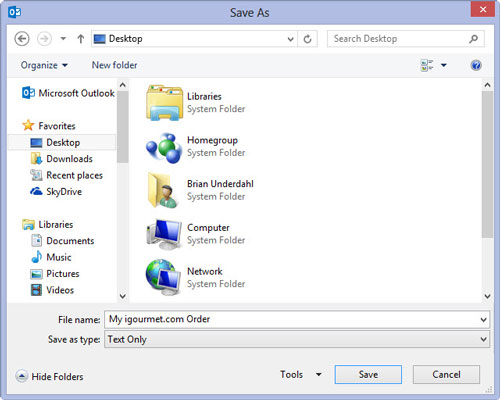The width and height of the screenshot is (500, 400).
Task: Collapse the pane with Hide Folders
Action: pos(49,376)
